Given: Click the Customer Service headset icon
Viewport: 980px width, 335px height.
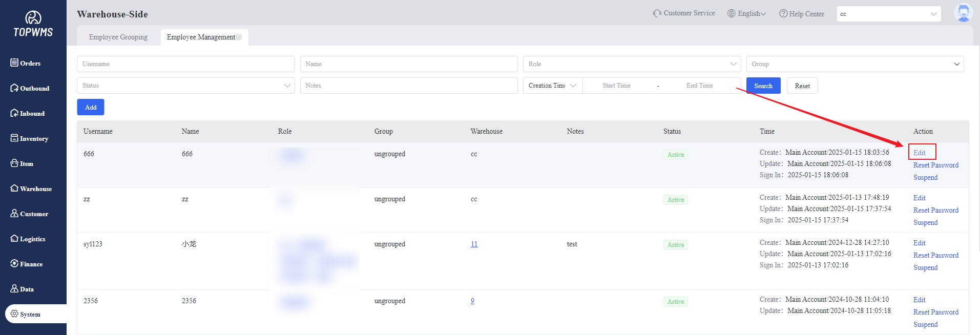Looking at the screenshot, I should click(657, 13).
